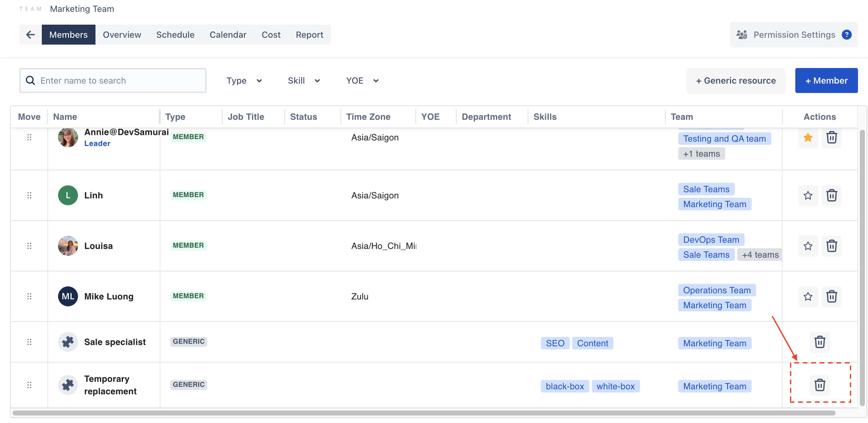Expand the Skill filter dropdown
The image size is (868, 423).
tap(303, 80)
